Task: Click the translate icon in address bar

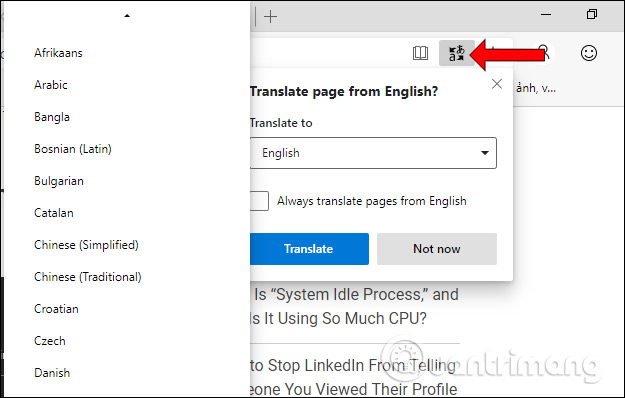Action: [x=457, y=53]
